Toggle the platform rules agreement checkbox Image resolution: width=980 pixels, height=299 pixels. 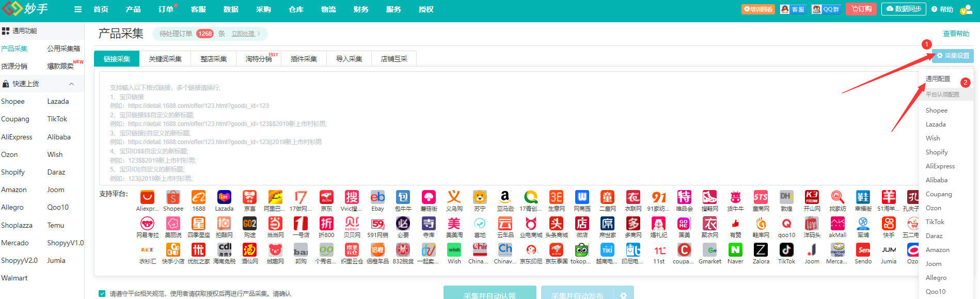[102, 293]
